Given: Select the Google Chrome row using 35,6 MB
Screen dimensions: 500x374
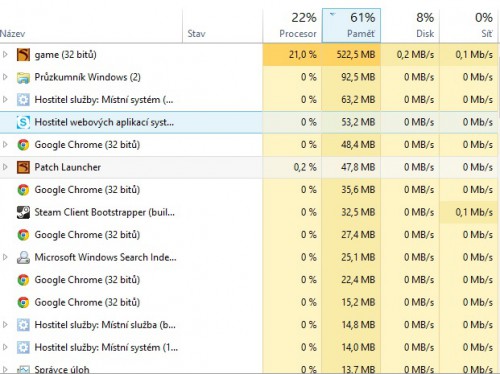Looking at the screenshot, I should pos(249,190).
